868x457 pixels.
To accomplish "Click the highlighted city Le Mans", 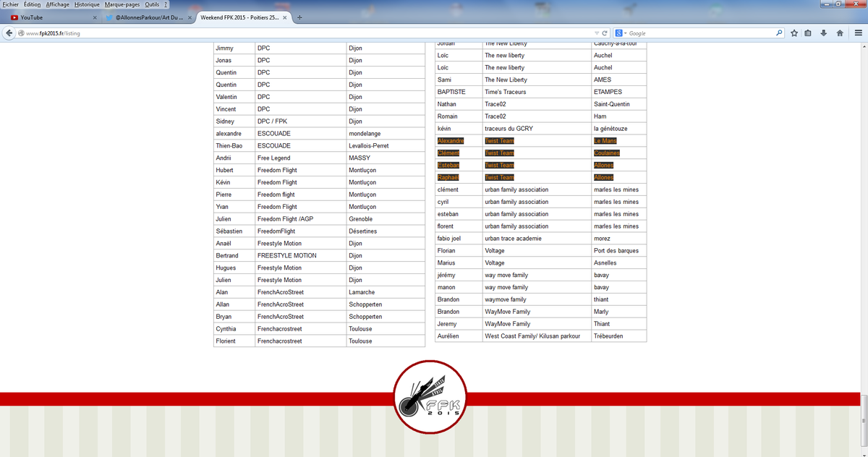I will [606, 141].
